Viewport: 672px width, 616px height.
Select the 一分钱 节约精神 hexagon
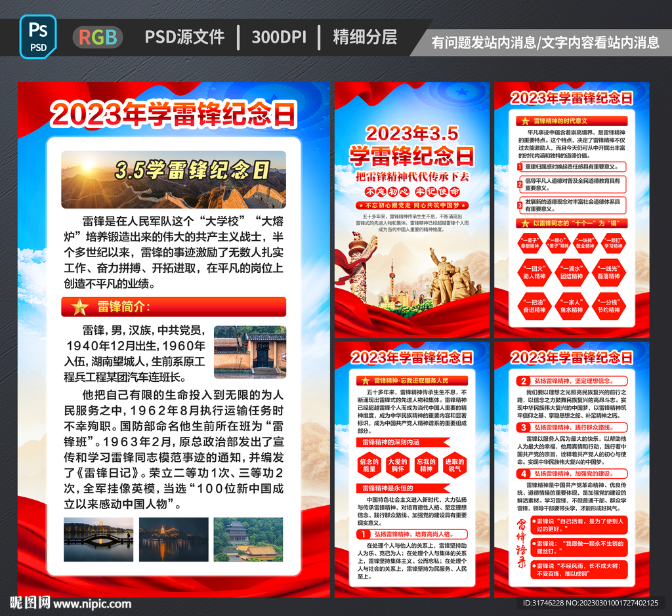click(x=609, y=306)
